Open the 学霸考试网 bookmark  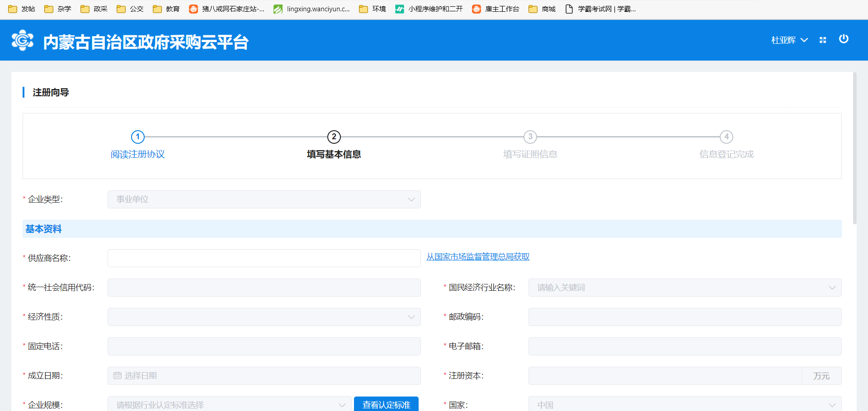pyautogui.click(x=600, y=9)
